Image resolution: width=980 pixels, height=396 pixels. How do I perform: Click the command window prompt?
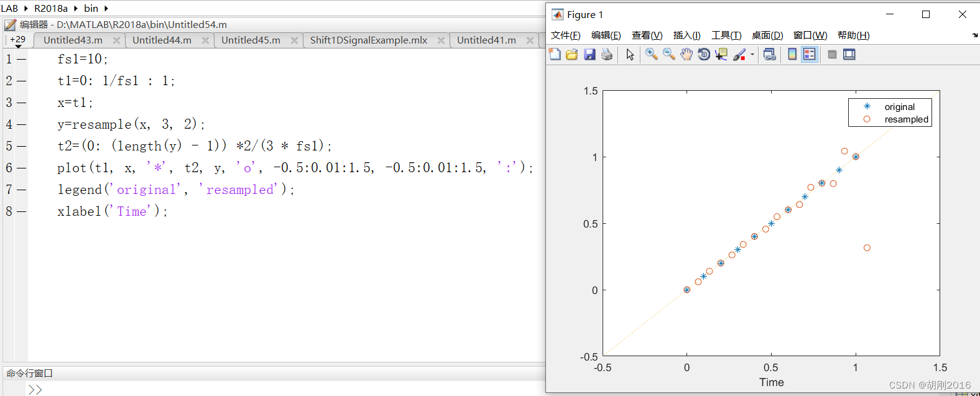pyautogui.click(x=35, y=389)
